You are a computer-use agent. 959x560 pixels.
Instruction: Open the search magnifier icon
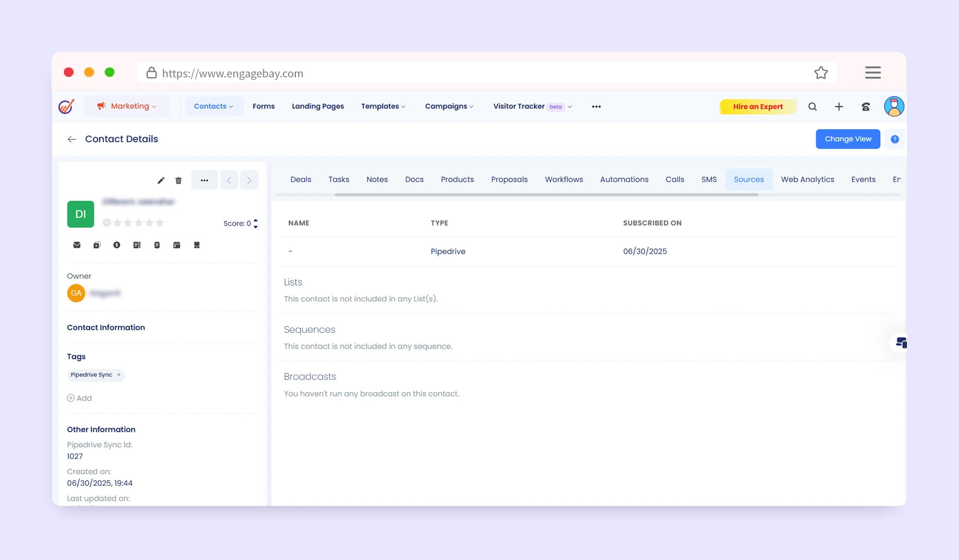click(813, 107)
